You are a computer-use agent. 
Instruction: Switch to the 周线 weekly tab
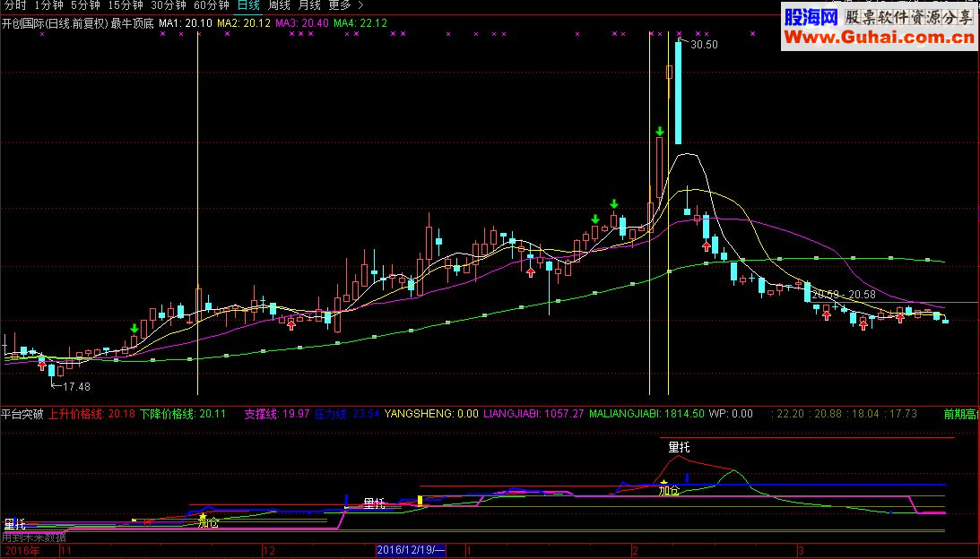coord(279,5)
